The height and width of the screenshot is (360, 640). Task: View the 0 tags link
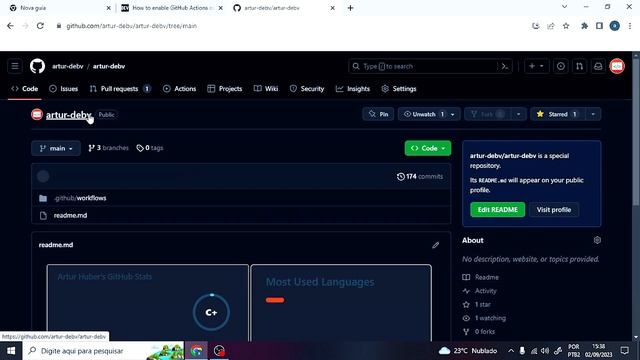(150, 148)
